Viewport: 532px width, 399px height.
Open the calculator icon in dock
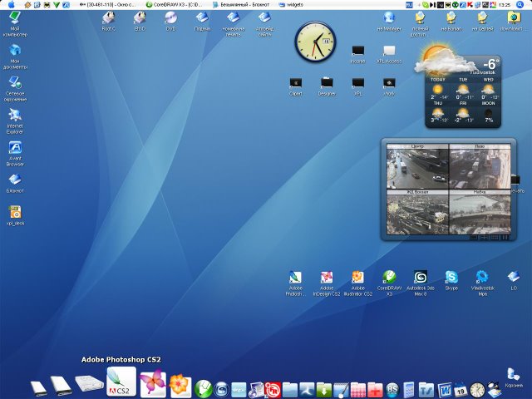(x=409, y=390)
